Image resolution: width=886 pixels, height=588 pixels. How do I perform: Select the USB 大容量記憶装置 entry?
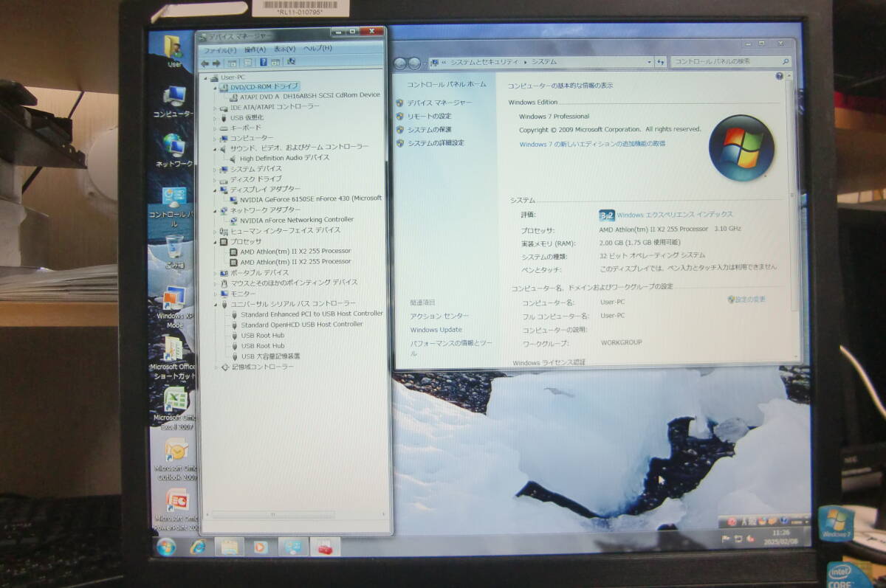point(265,356)
